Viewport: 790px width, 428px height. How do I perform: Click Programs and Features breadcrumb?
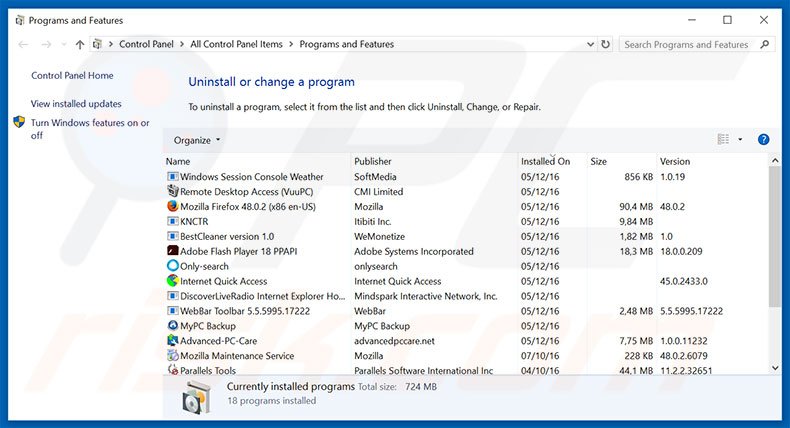click(x=347, y=44)
